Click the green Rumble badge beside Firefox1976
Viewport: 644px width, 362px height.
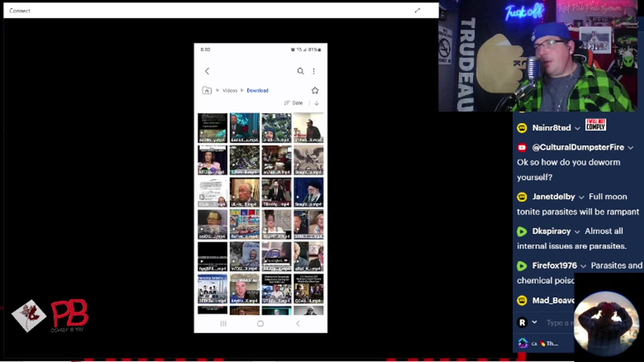point(522,265)
